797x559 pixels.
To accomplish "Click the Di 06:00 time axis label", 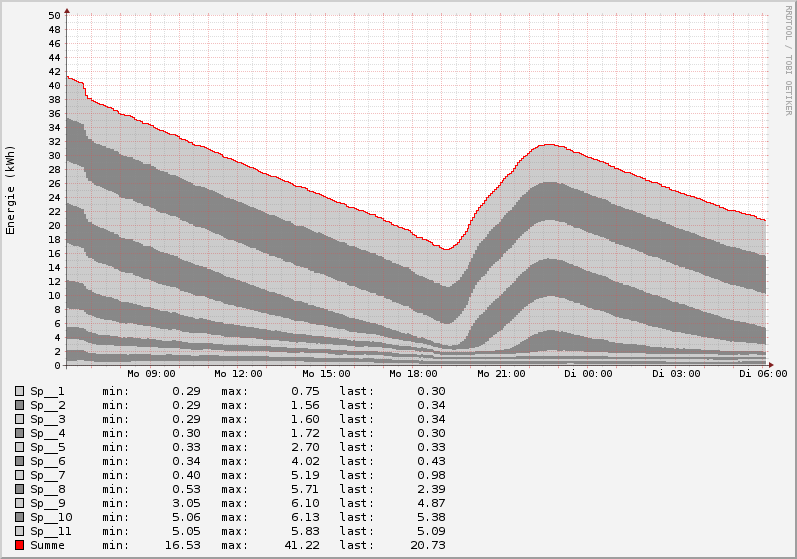I will click(x=763, y=373).
